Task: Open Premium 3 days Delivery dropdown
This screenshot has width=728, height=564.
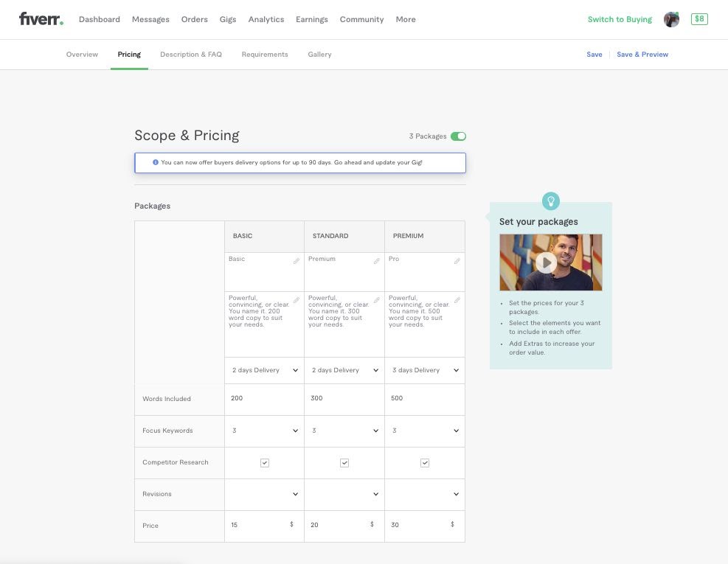Action: 425,370
